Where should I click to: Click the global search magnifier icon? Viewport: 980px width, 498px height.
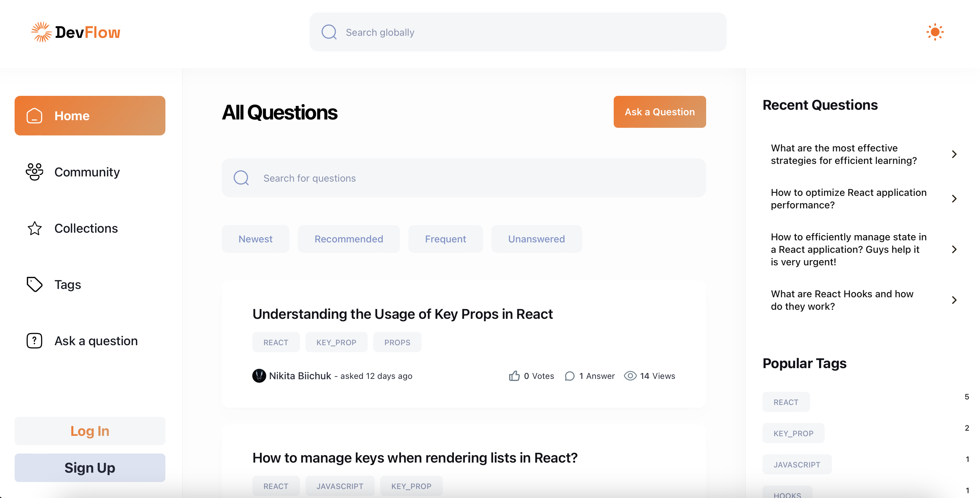tap(329, 32)
